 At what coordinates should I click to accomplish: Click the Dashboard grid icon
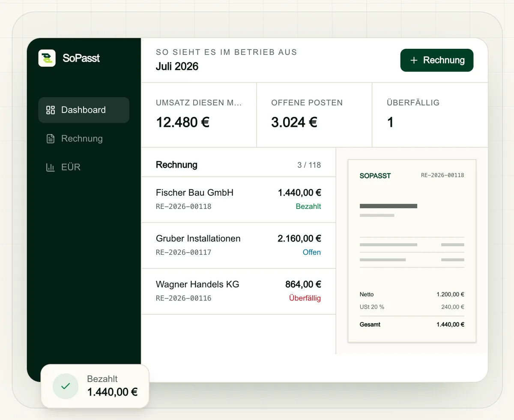[x=51, y=110]
